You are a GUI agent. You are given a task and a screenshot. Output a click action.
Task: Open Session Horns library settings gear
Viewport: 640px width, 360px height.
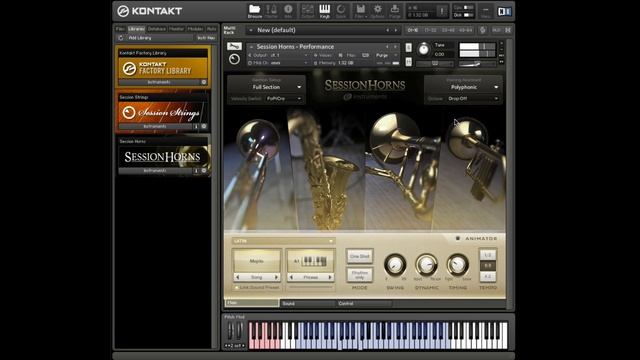[204, 171]
